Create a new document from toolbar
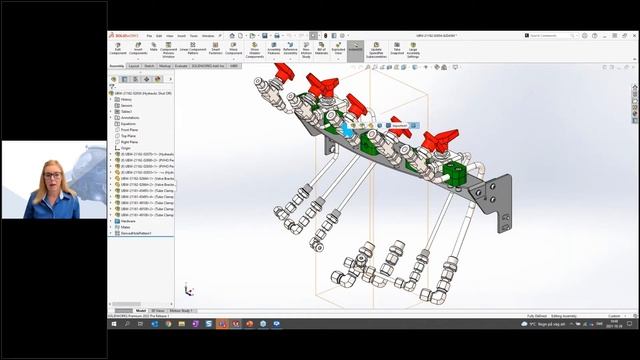This screenshot has width=640, height=360. click(240, 36)
